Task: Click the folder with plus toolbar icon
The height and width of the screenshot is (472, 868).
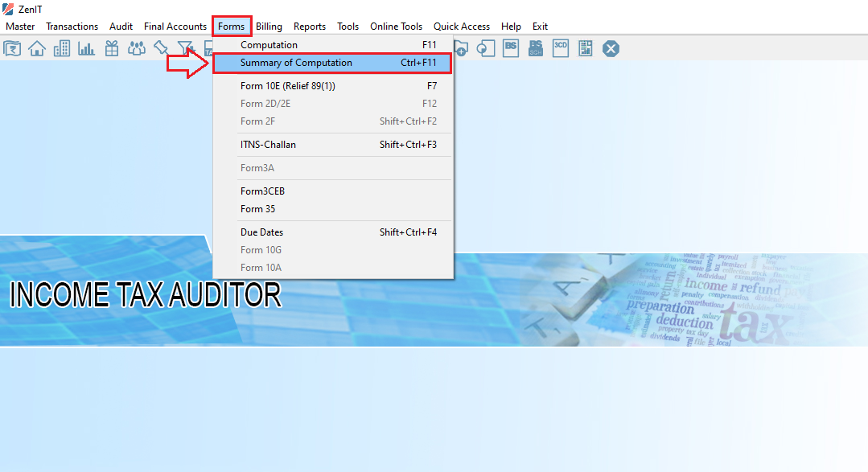Action: [x=461, y=49]
